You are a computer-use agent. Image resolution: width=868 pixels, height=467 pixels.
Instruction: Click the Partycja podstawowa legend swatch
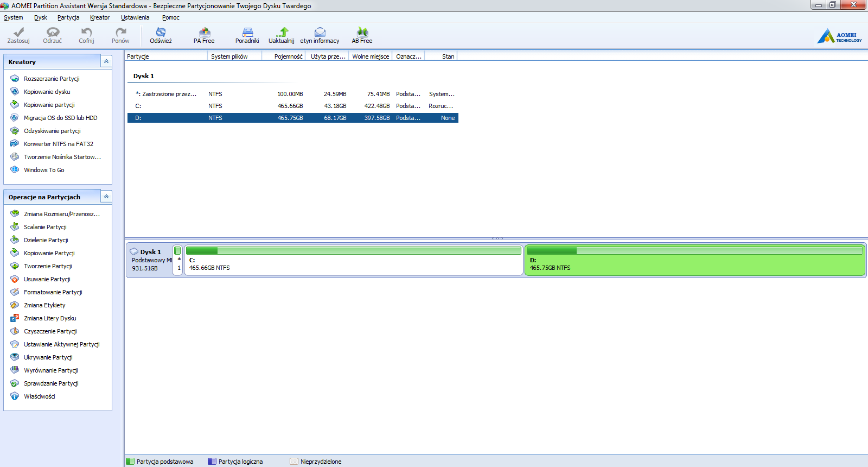click(x=130, y=462)
